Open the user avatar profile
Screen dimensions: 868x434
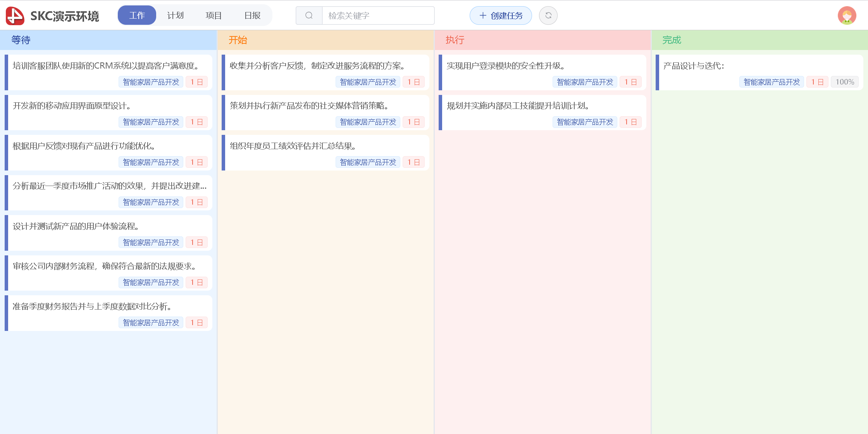click(x=847, y=15)
